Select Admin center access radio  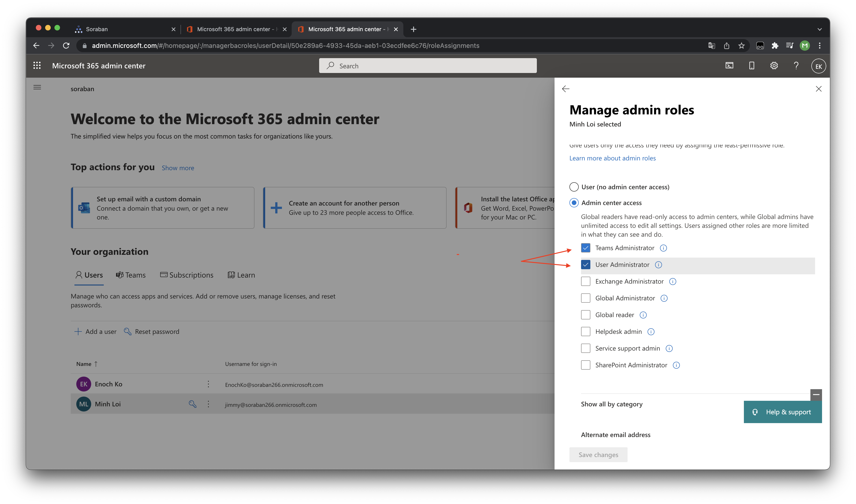(x=574, y=203)
